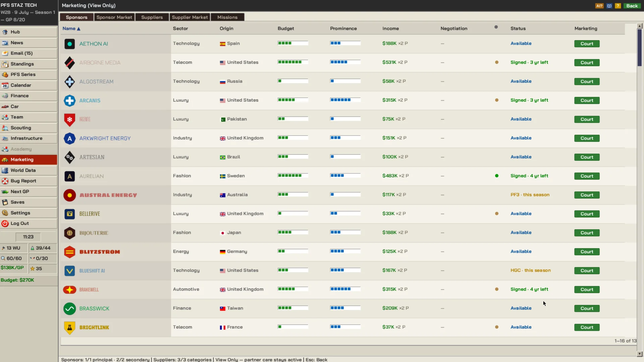
Task: Open Finance from the sidebar
Action: click(29, 96)
